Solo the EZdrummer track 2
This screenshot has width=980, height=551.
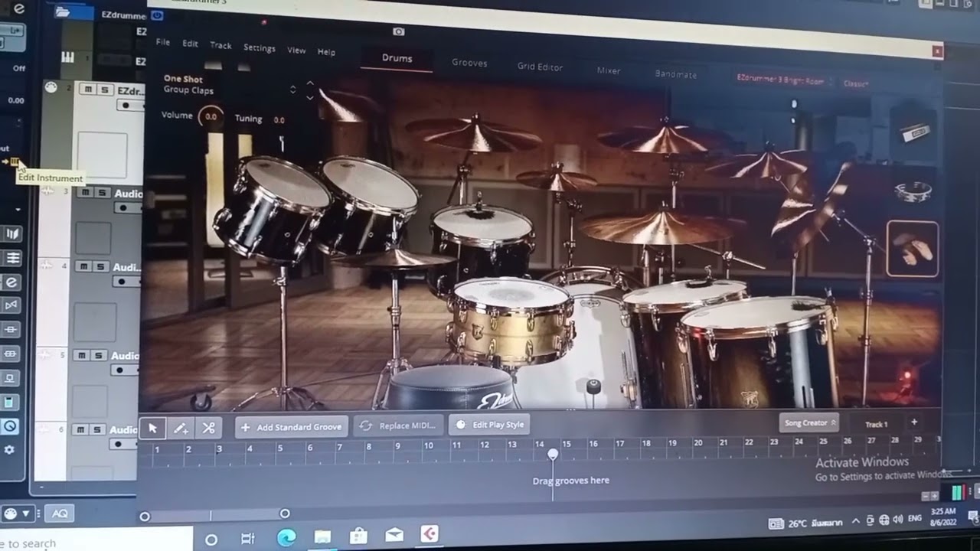[x=105, y=90]
